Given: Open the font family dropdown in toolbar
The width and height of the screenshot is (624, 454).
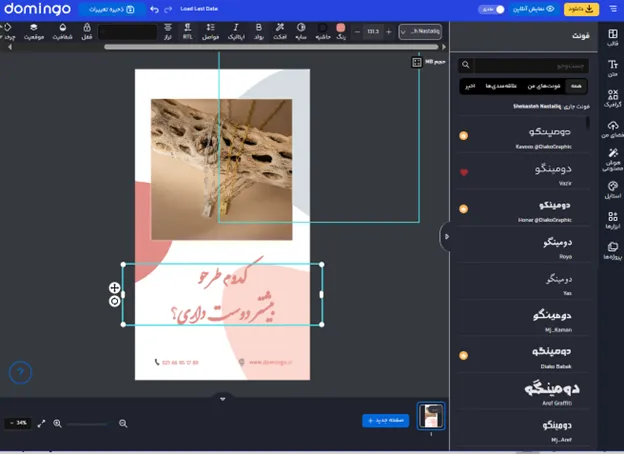Looking at the screenshot, I should [x=420, y=32].
